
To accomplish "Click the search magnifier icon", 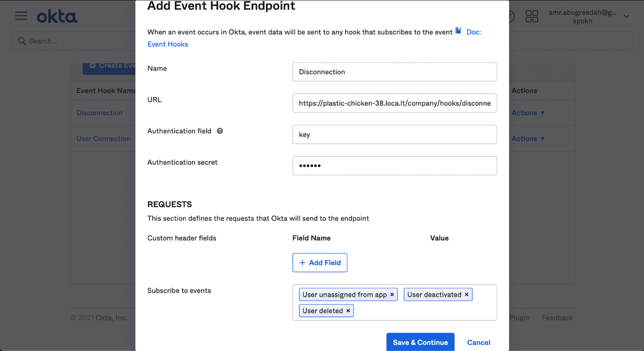I will pos(22,41).
